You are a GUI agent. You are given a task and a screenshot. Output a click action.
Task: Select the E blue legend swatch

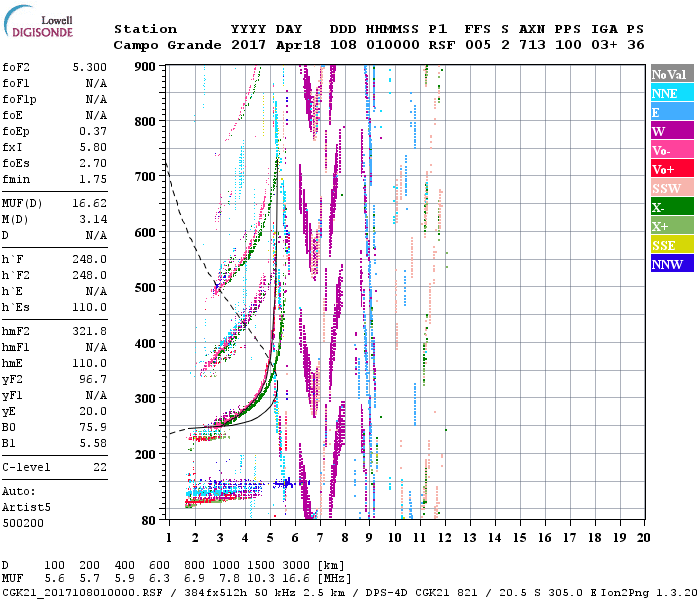pos(672,112)
